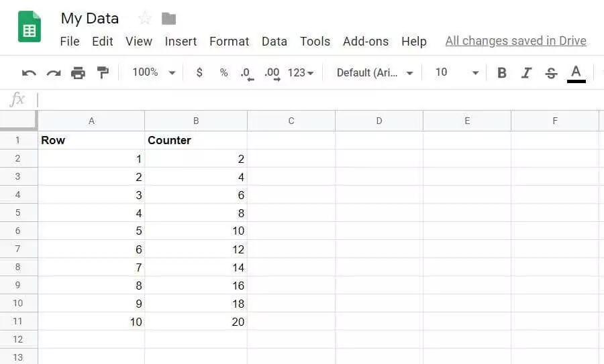
Task: Click the increase decimal places icon
Action: [x=272, y=73]
